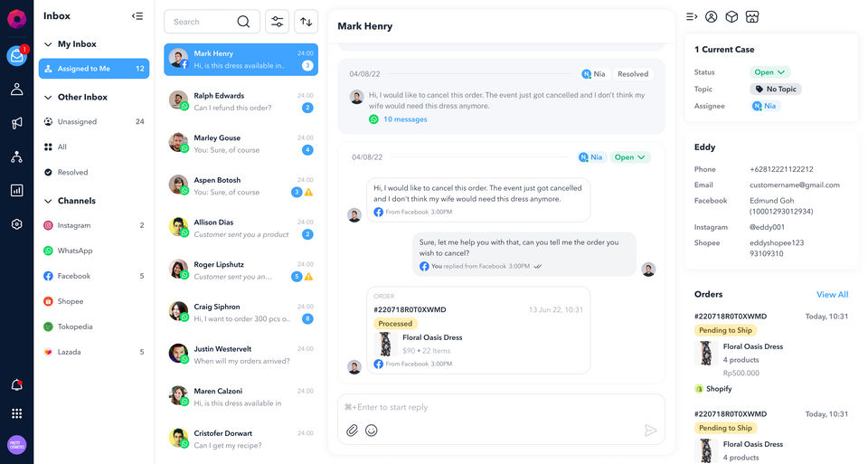Click the Nia assignee chip in Current Case
This screenshot has width=868, height=464.
click(x=765, y=106)
